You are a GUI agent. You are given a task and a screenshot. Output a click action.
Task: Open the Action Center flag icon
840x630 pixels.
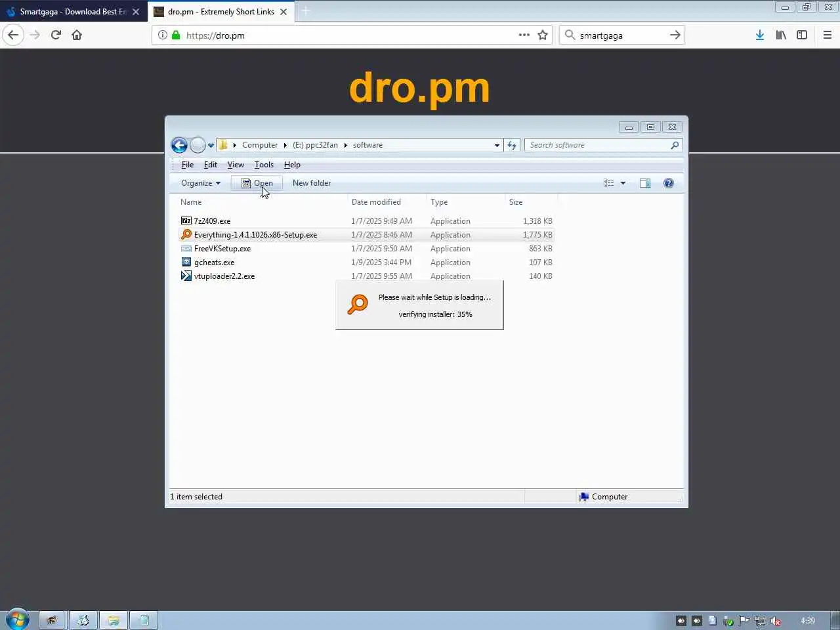tap(744, 621)
